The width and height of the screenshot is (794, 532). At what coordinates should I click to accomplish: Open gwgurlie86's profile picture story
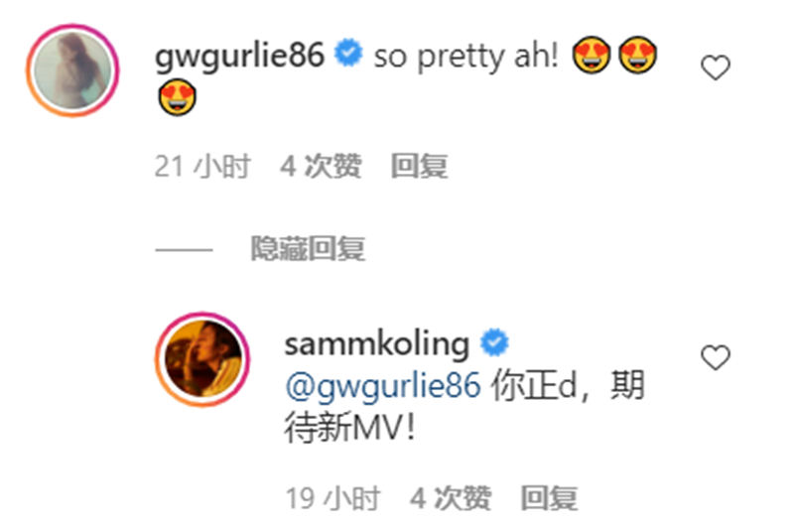72,70
